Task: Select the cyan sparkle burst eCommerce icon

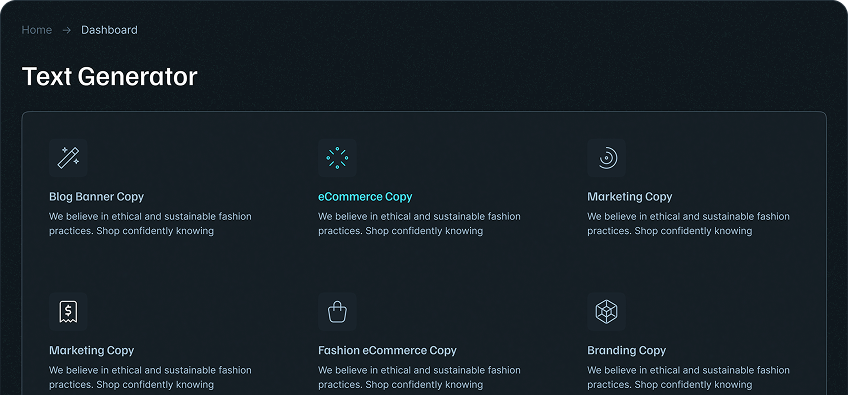Action: coord(337,158)
